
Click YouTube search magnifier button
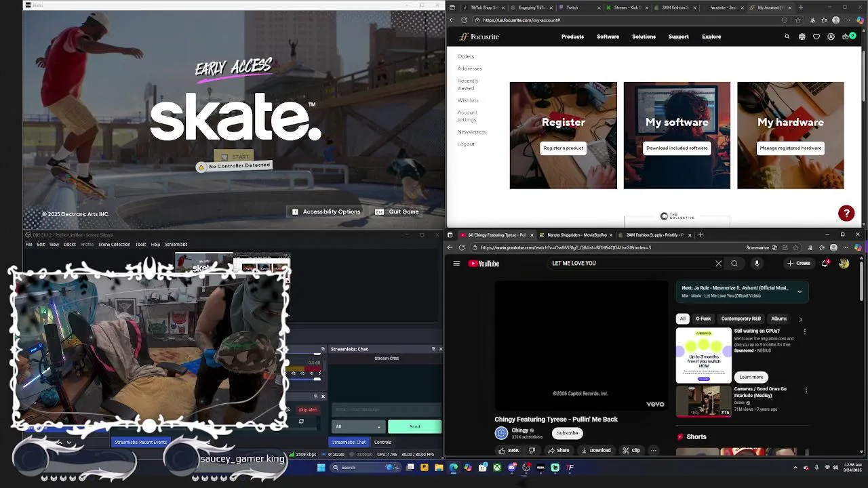(x=734, y=264)
